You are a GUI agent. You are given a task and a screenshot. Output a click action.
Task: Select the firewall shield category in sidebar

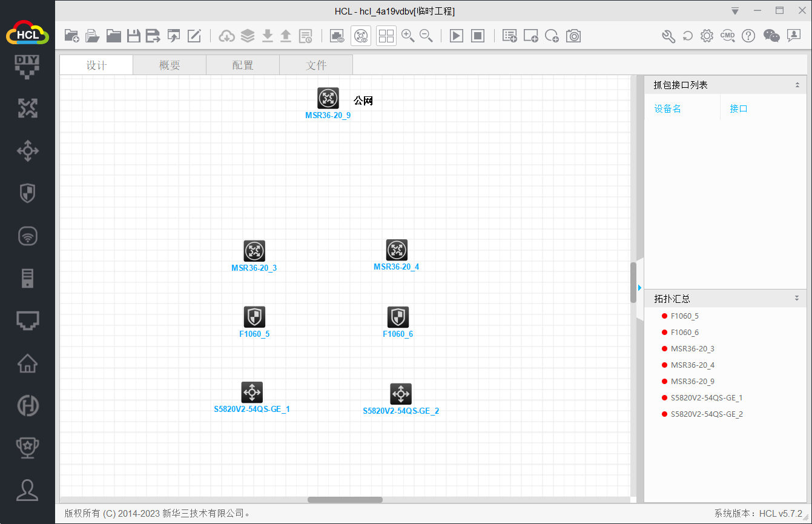(27, 193)
